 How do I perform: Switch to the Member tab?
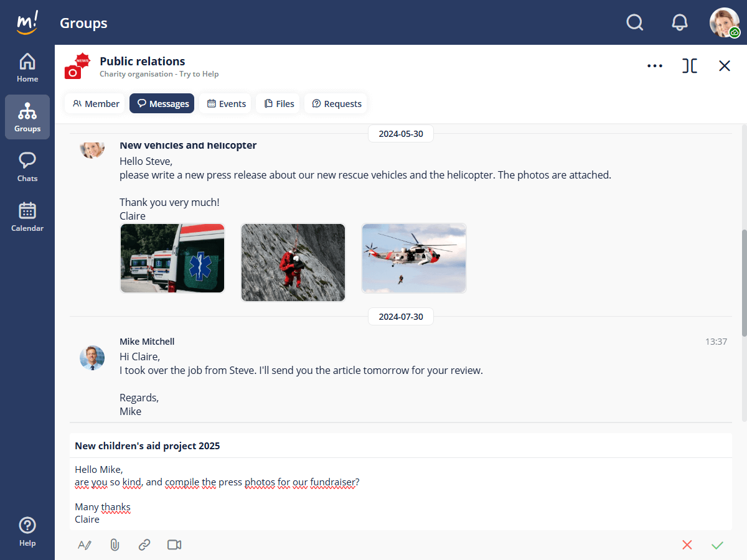point(96,104)
